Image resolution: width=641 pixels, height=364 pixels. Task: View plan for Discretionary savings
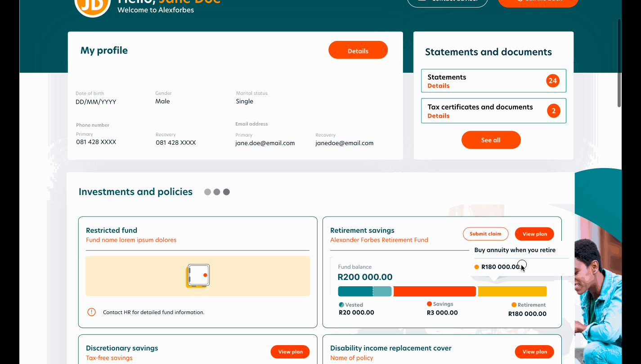(x=290, y=352)
